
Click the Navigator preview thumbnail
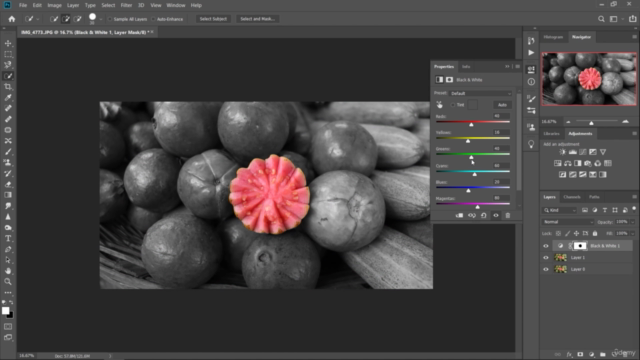click(589, 79)
